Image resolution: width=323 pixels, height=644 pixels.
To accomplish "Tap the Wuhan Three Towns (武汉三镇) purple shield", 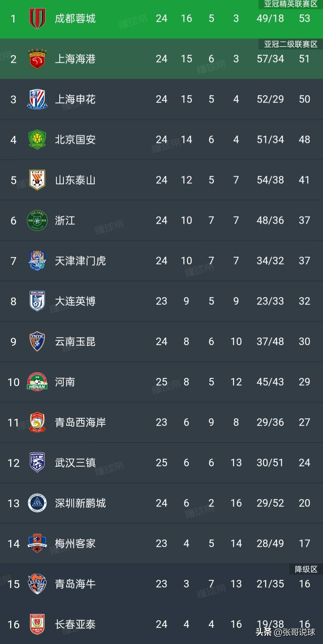I will coord(37,463).
